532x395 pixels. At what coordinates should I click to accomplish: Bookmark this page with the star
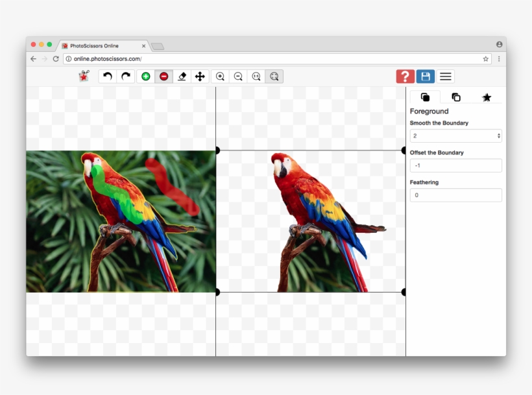[x=485, y=58]
